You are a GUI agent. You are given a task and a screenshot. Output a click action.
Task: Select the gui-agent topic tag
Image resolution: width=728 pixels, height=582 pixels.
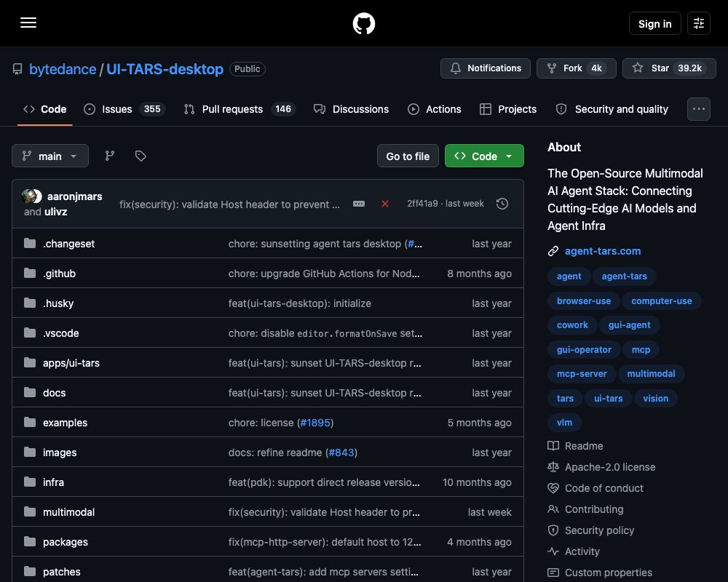pos(629,325)
